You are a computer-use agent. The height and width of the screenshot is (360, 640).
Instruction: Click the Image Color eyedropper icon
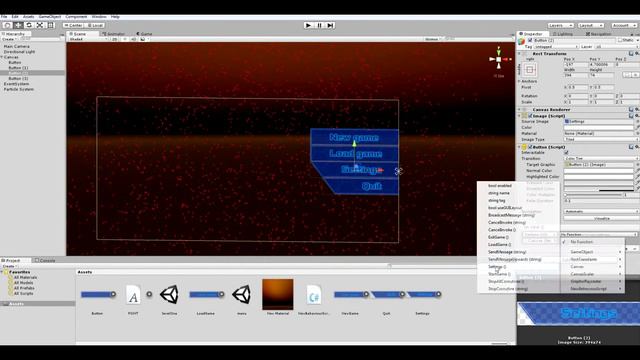637,127
